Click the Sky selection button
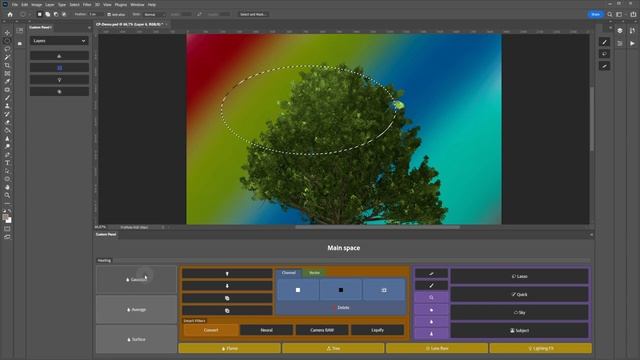The height and width of the screenshot is (360, 640). tap(519, 313)
